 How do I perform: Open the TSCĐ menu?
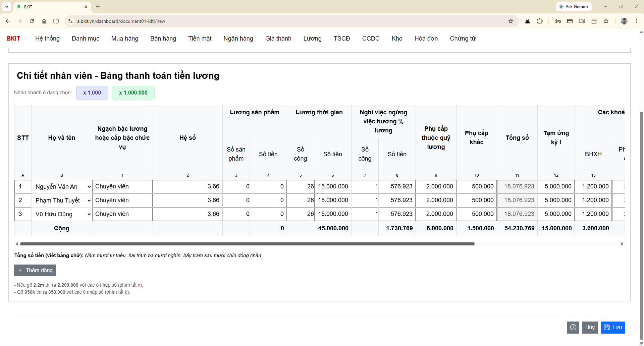342,39
